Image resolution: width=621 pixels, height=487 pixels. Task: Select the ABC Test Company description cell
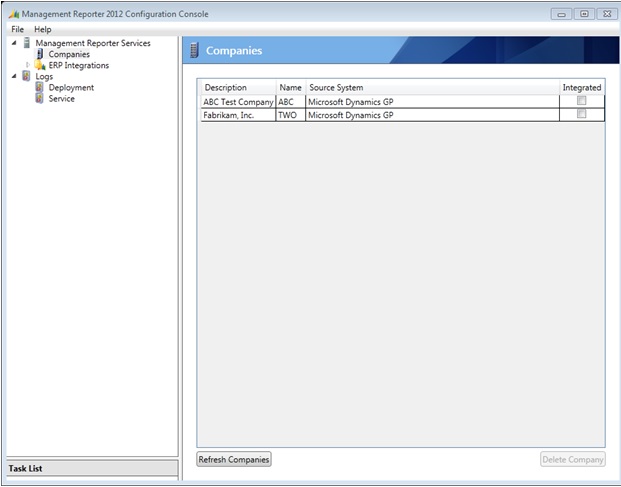point(238,102)
